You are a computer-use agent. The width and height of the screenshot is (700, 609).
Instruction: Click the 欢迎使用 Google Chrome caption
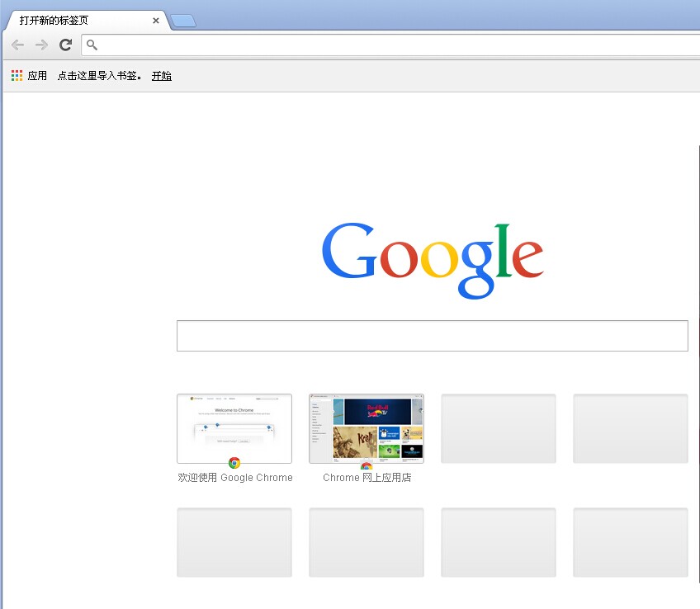coord(235,478)
